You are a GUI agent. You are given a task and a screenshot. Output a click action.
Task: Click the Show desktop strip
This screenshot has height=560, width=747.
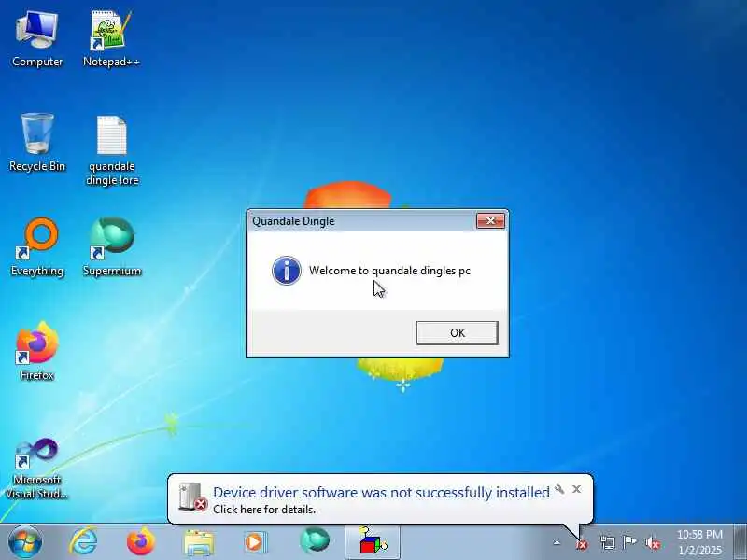tap(740, 542)
